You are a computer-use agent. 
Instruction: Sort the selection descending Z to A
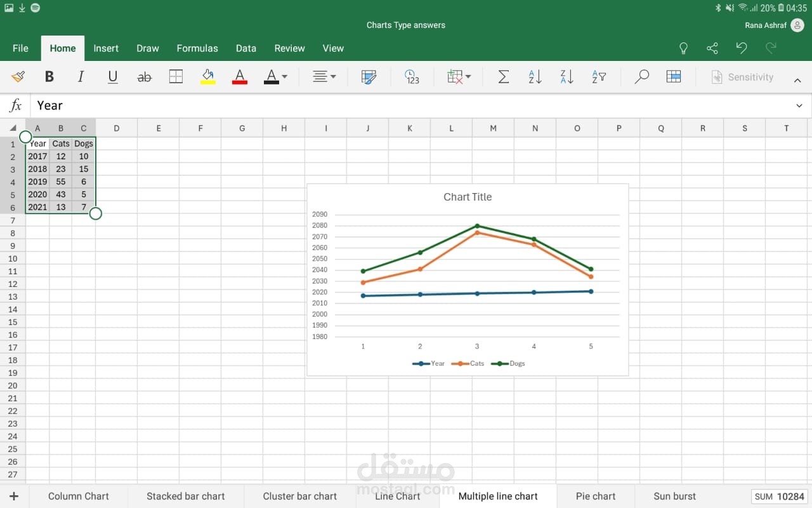566,77
